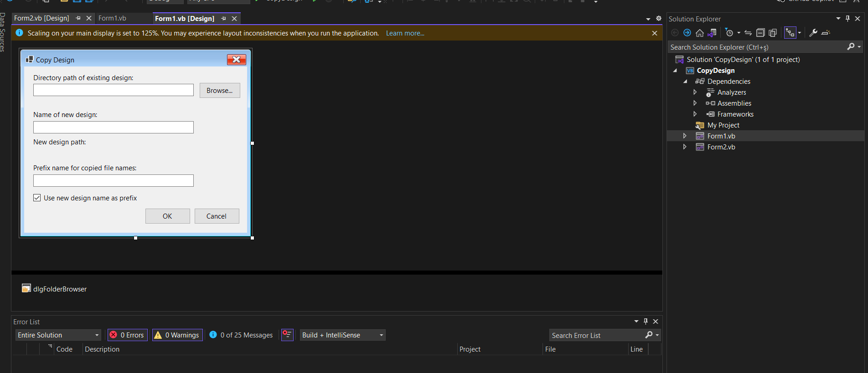Toggle the 0 Errors filter button
Image resolution: width=868 pixels, height=373 pixels.
tap(128, 335)
